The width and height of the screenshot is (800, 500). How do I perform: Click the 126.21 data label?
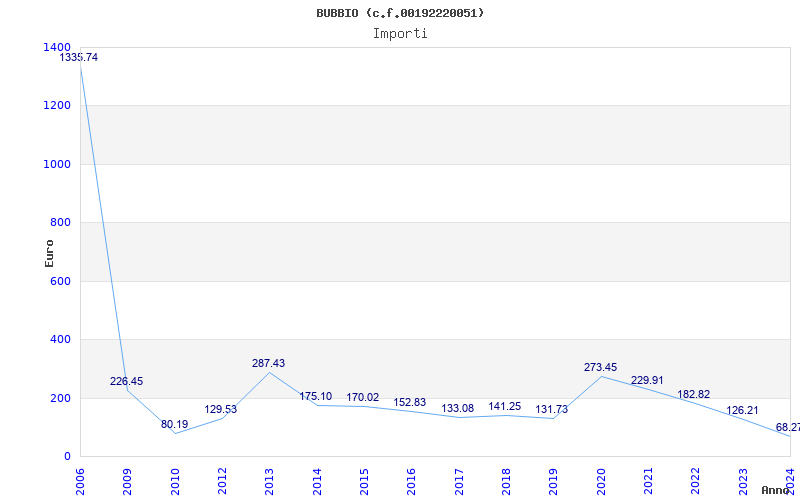coord(742,410)
